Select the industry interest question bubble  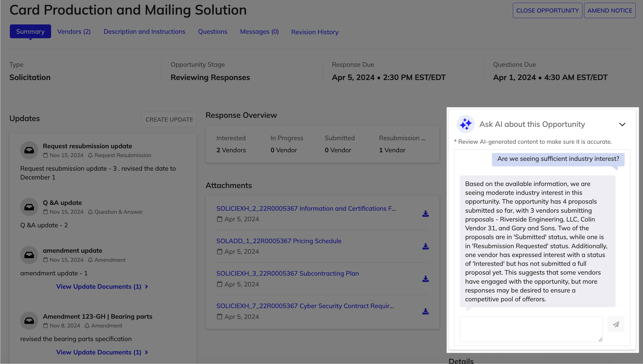pyautogui.click(x=558, y=159)
